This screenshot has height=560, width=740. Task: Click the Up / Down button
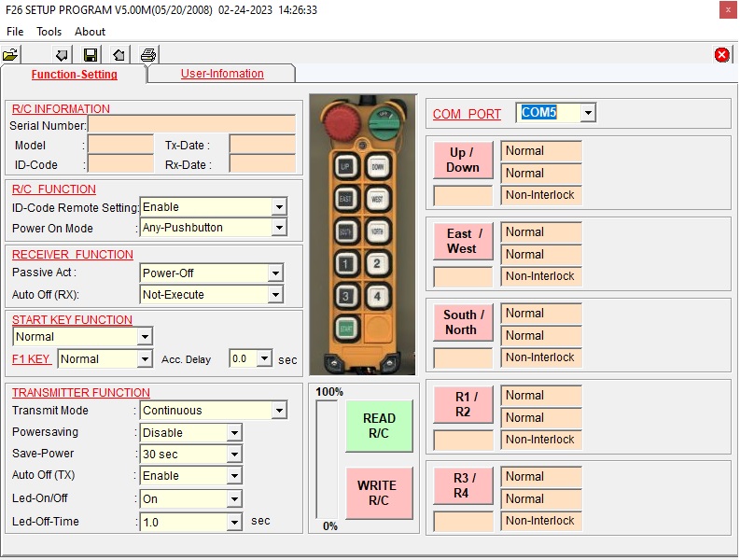[x=463, y=160]
